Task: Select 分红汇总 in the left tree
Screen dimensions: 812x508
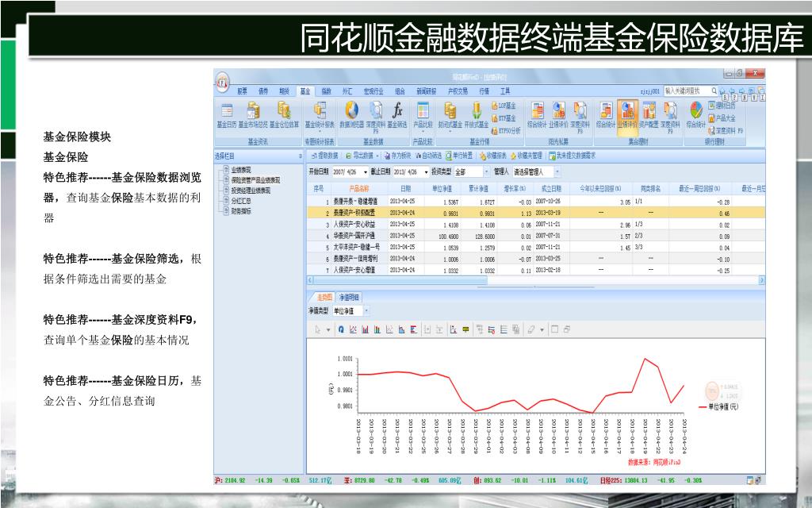Action: [241, 201]
